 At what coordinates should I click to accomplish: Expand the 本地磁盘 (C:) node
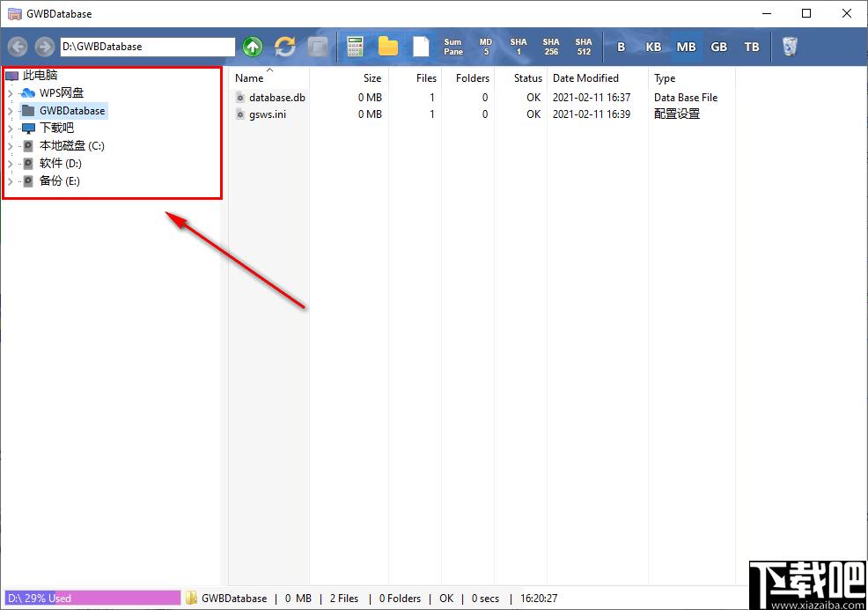[10, 146]
